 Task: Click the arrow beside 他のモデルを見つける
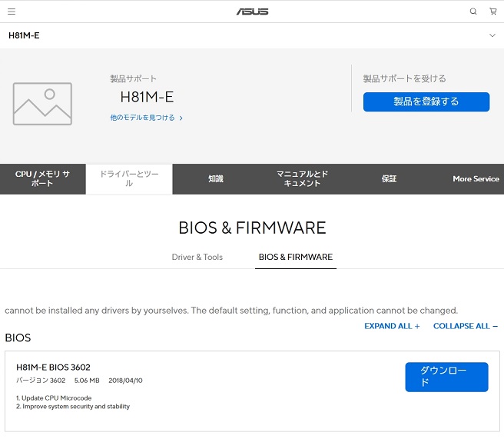(x=181, y=118)
